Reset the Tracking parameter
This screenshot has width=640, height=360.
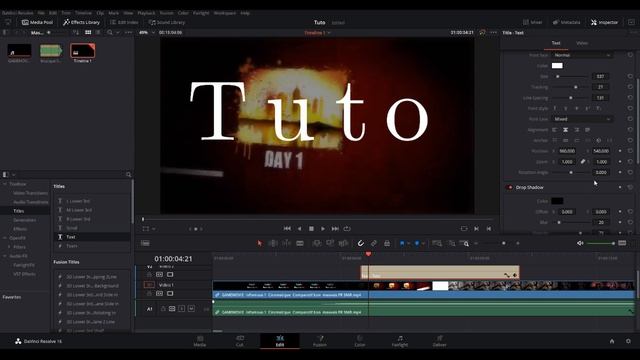click(630, 87)
